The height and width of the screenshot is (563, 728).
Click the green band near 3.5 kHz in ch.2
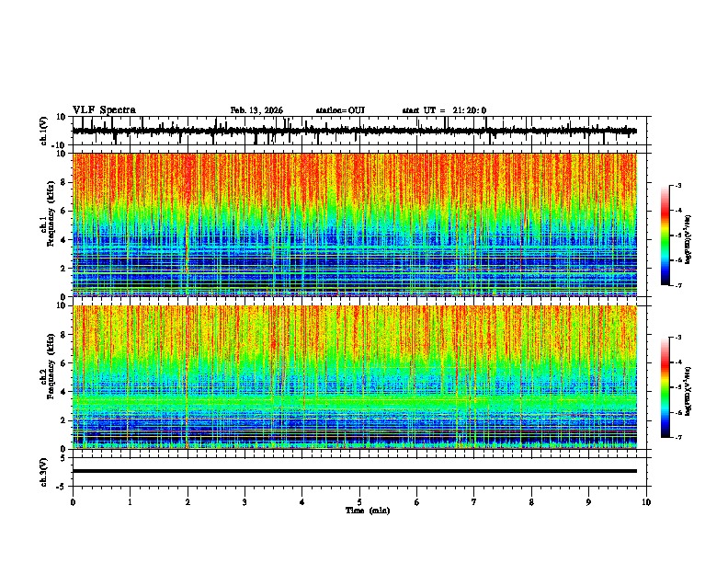click(355, 400)
